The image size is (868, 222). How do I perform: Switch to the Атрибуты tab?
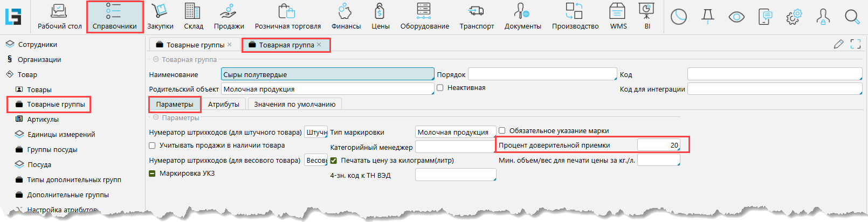pos(224,104)
